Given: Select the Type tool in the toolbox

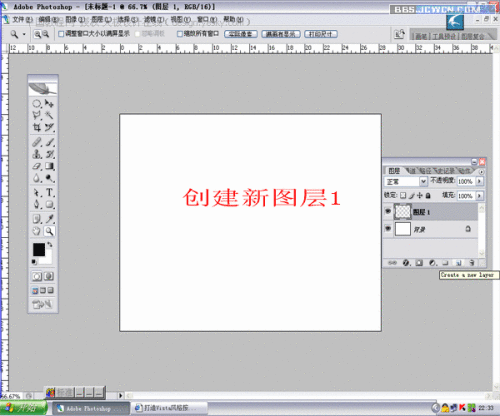Looking at the screenshot, I should [x=50, y=193].
